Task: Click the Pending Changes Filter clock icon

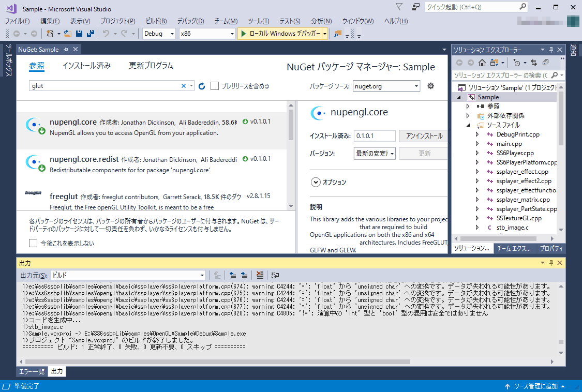Action: (517, 63)
